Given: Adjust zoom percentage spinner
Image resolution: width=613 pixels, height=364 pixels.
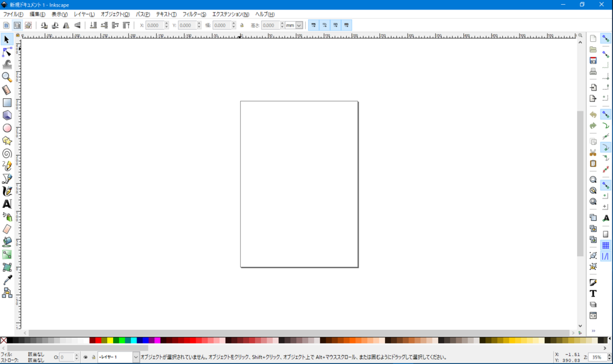Looking at the screenshot, I should click(x=609, y=357).
